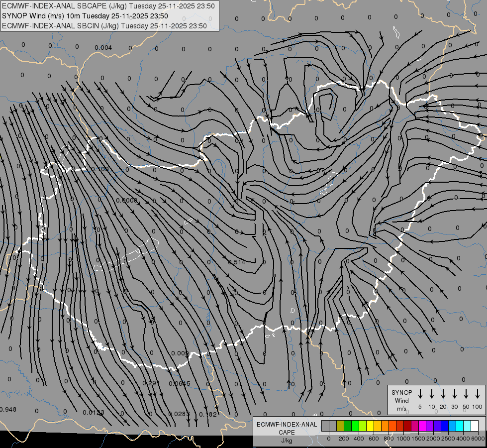Click the 6000 tick label on CAPE scale
This screenshot has height=448, width=487.
[478, 439]
